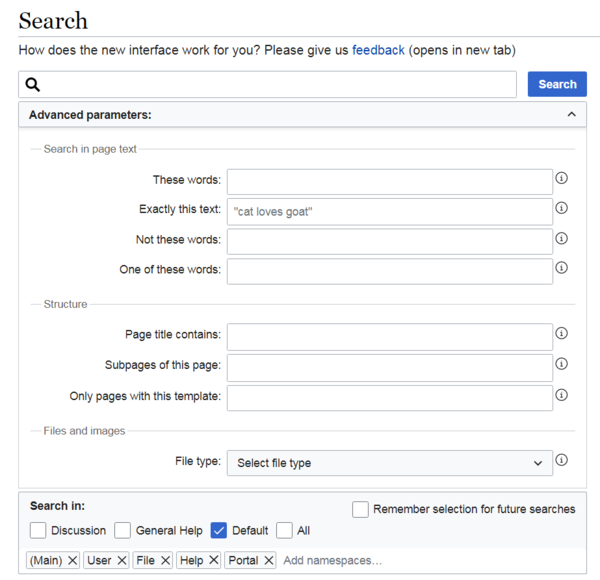Focus the Exactly this text field

[390, 212]
